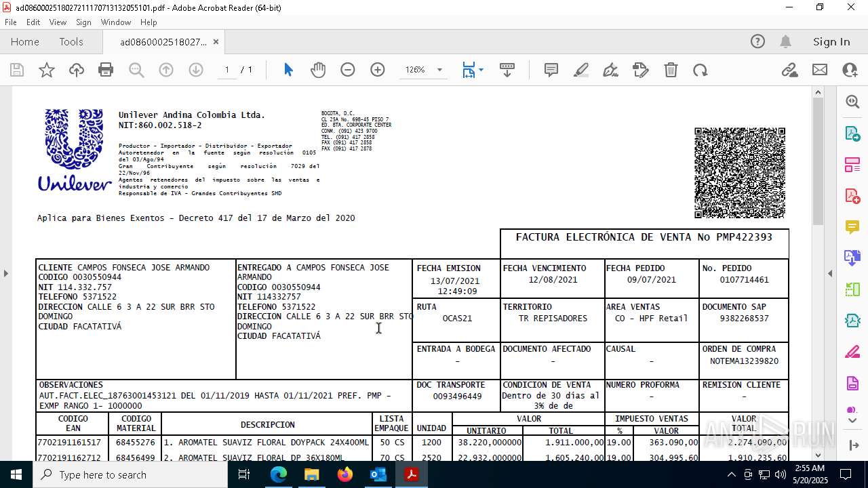Viewport: 868px width, 488px height.
Task: Open the Edit PDF toolbar icon
Action: point(641,70)
